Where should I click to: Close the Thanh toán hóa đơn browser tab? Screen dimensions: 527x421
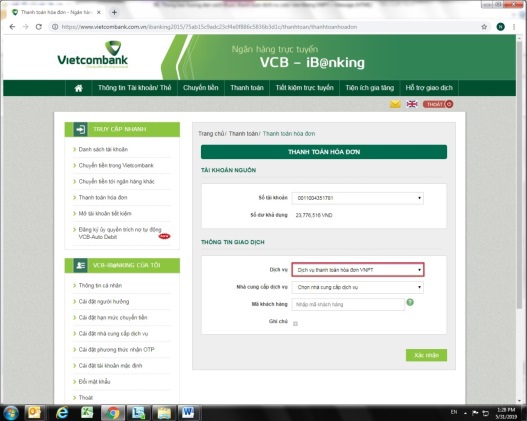click(x=99, y=12)
